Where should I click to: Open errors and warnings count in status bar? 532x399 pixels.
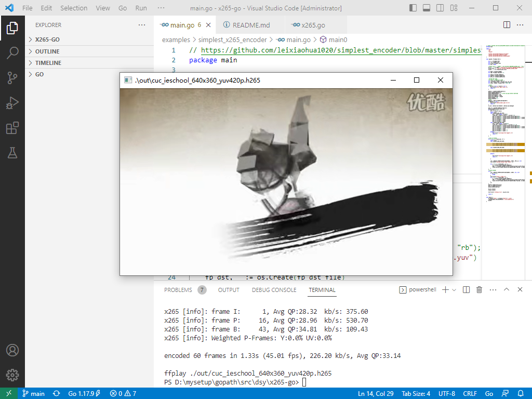123,394
